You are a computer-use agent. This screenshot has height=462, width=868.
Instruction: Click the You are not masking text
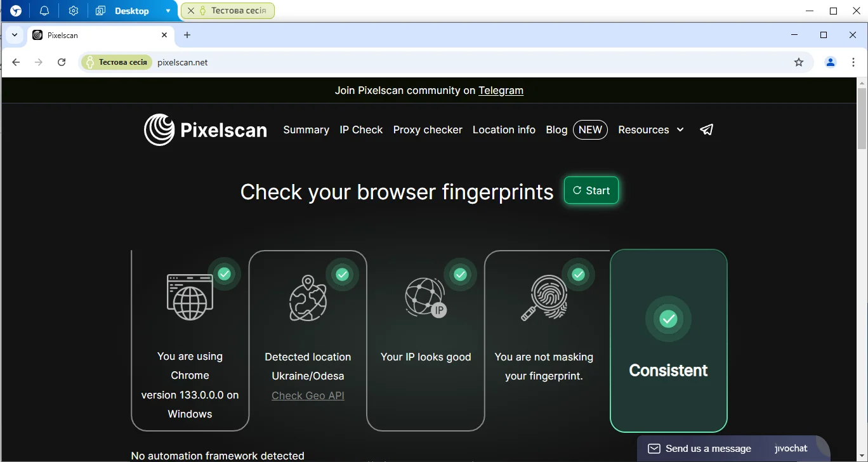(x=544, y=357)
